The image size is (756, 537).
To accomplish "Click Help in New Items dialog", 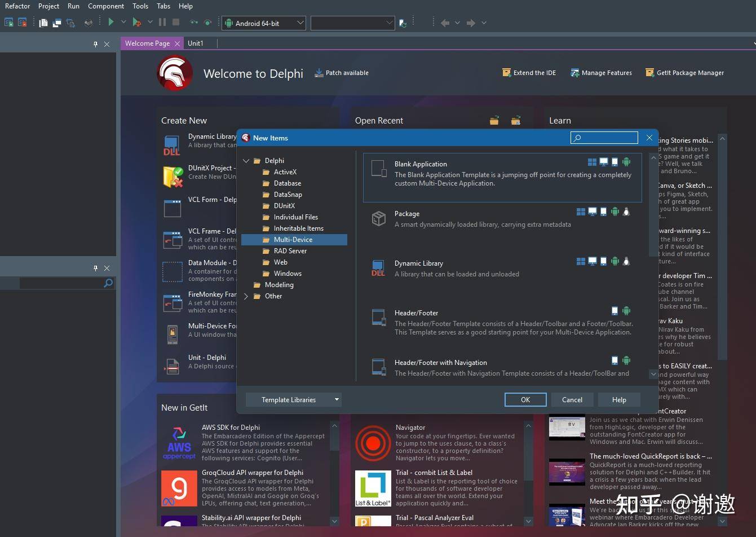I will pos(619,399).
